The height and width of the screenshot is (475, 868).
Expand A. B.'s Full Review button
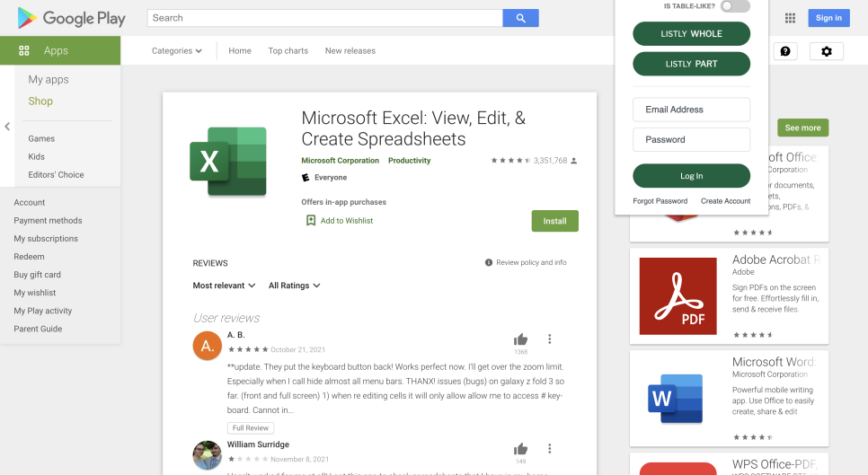point(250,428)
